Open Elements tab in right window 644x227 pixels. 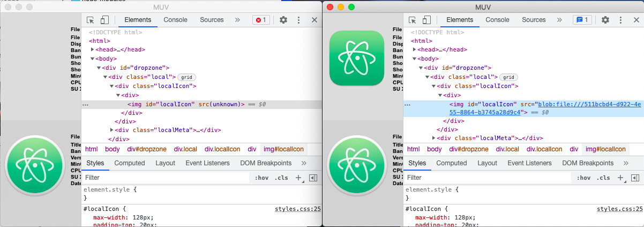(460, 20)
